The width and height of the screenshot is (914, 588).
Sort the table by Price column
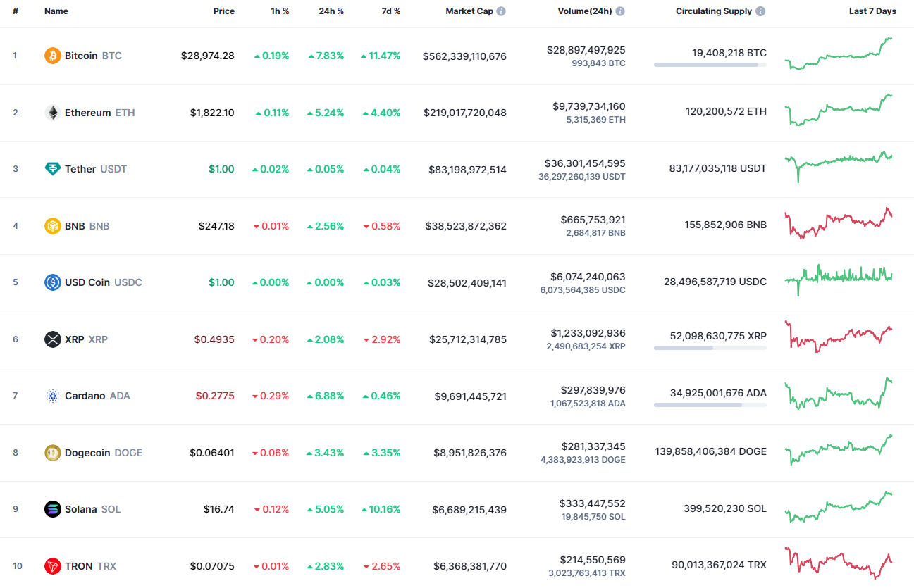[224, 11]
